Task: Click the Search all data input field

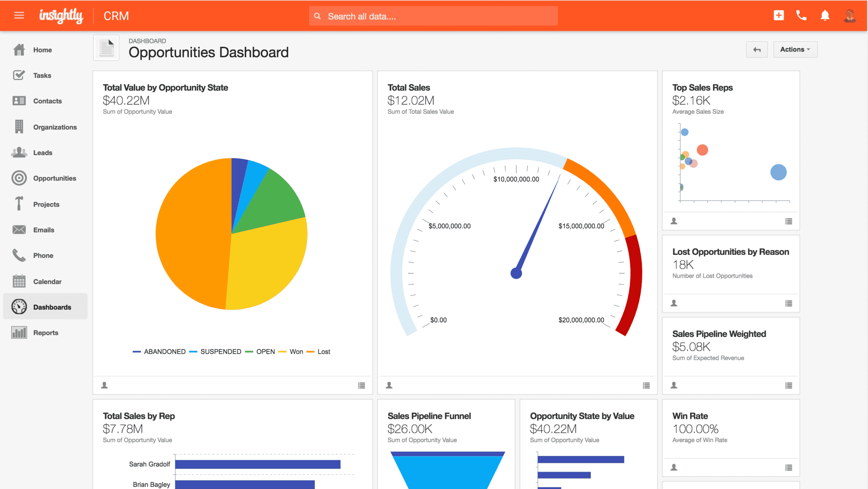Action: [x=433, y=16]
